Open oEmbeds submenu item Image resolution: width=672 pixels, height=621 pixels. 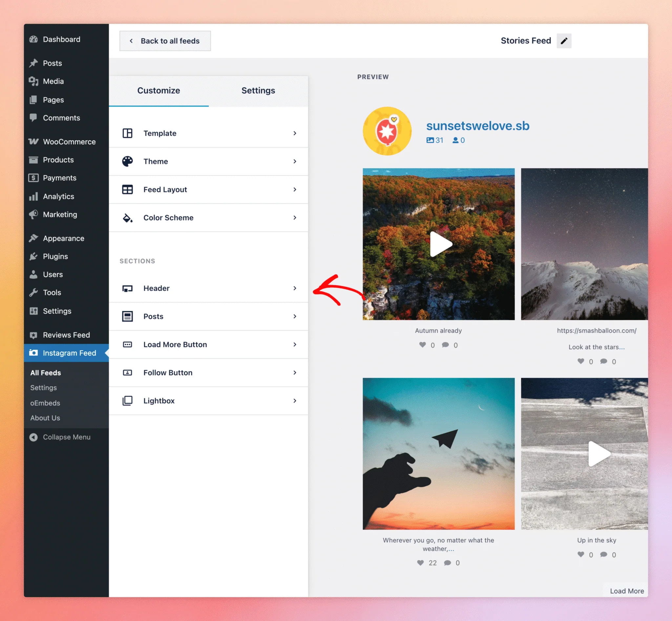pos(45,403)
